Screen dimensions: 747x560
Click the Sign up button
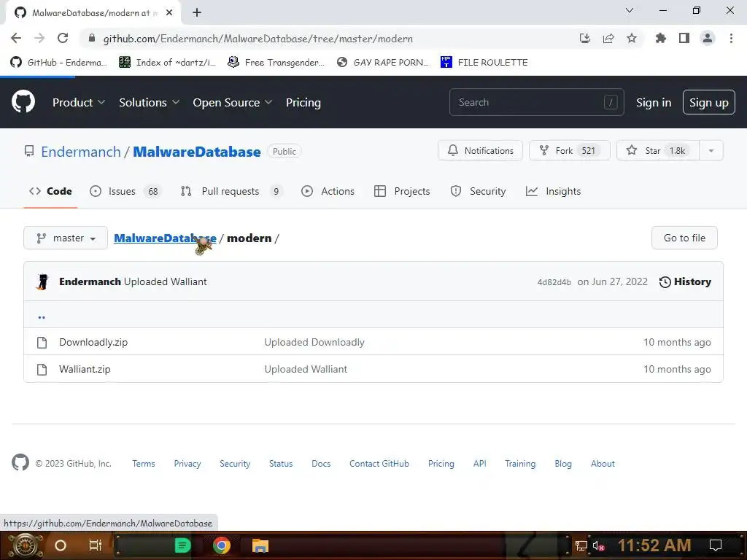(708, 102)
